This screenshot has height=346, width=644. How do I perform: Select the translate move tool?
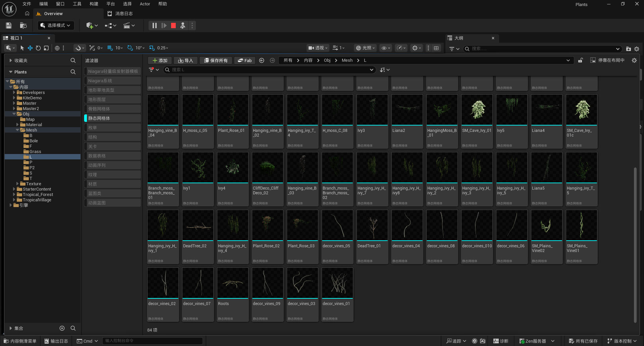pyautogui.click(x=30, y=48)
